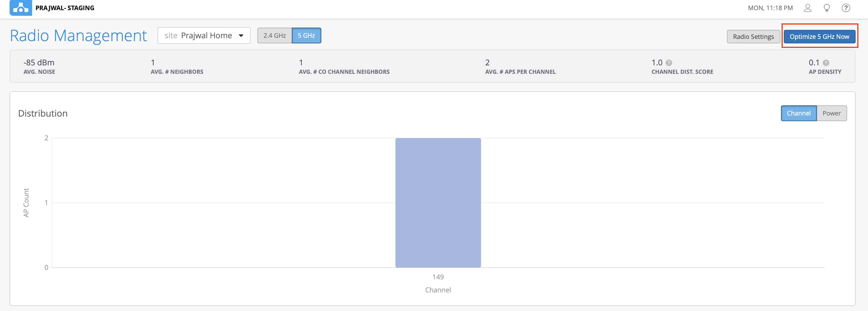Click PRAJWAL- STAGING organization name
Screen dimensions: 868x311
[65, 8]
